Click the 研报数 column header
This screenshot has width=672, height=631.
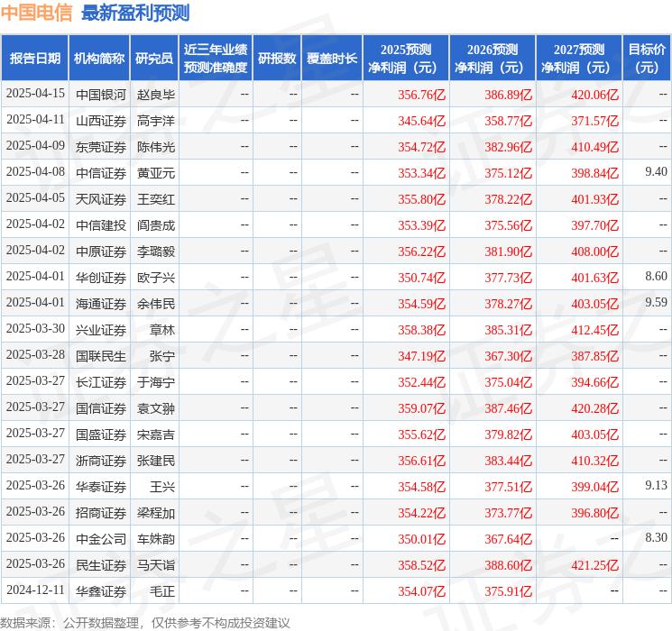tap(277, 59)
